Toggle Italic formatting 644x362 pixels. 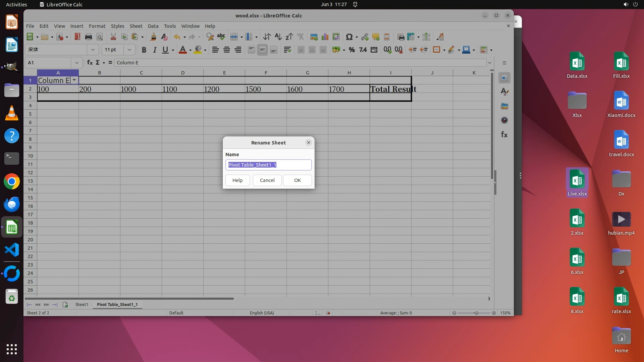[x=155, y=50]
